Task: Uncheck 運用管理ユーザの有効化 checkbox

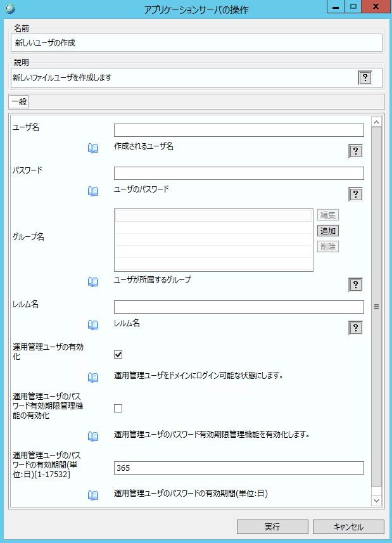Action: click(x=118, y=354)
